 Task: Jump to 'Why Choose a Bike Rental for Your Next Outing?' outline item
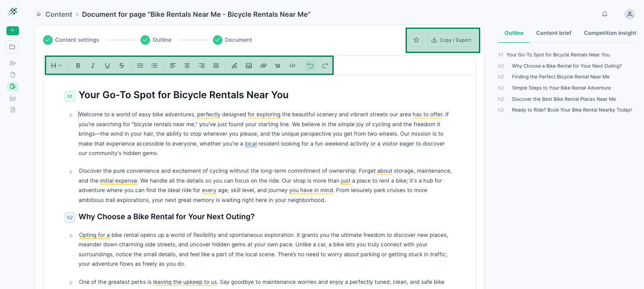(567, 66)
